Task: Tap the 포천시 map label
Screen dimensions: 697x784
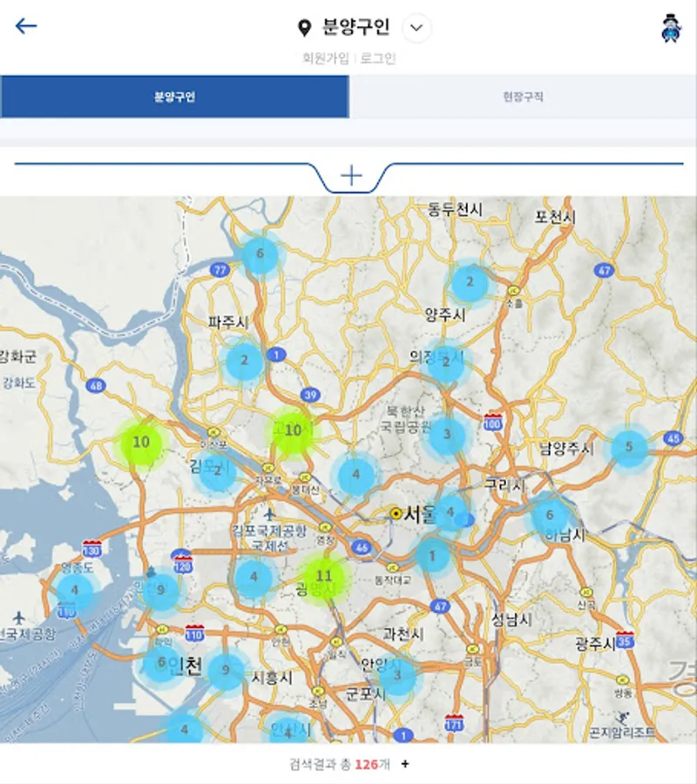Action: (x=555, y=217)
